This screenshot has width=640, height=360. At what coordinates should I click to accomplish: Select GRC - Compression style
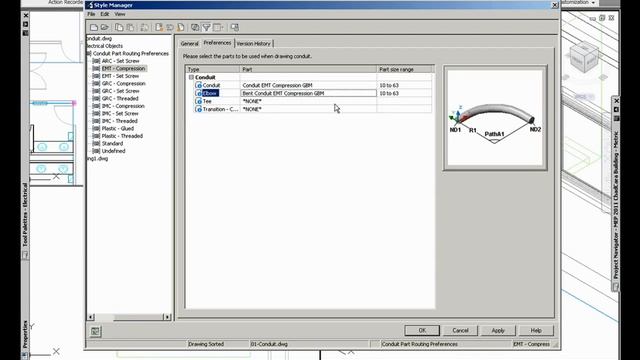pyautogui.click(x=123, y=83)
